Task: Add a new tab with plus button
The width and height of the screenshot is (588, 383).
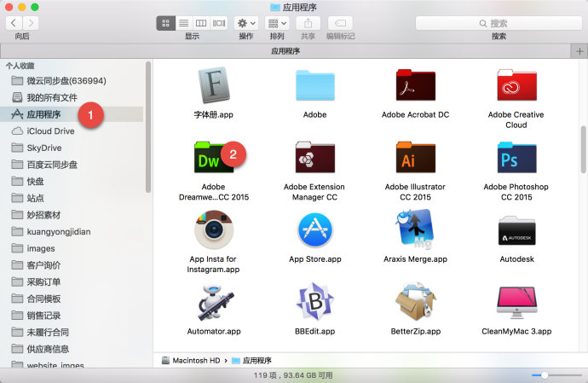Action: [579, 51]
